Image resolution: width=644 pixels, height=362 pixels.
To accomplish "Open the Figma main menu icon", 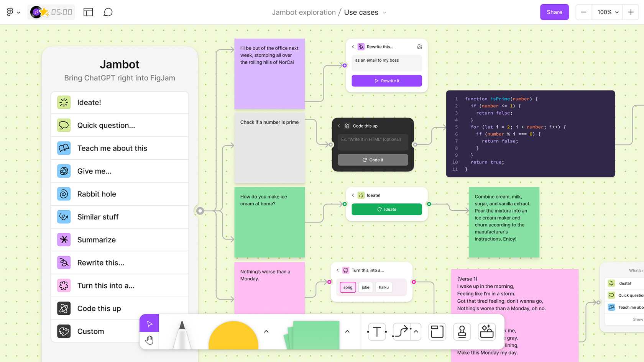I will click(x=13, y=12).
